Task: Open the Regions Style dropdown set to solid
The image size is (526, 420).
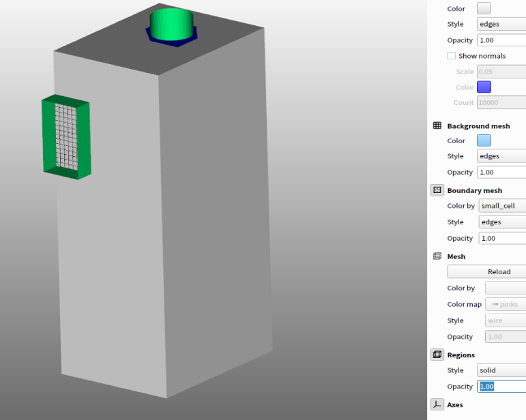Action: click(x=501, y=370)
